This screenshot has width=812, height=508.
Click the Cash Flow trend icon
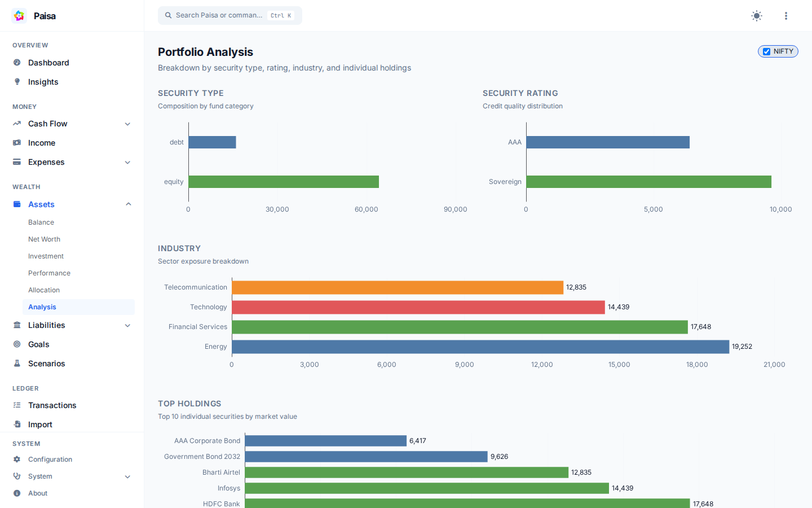pyautogui.click(x=17, y=124)
